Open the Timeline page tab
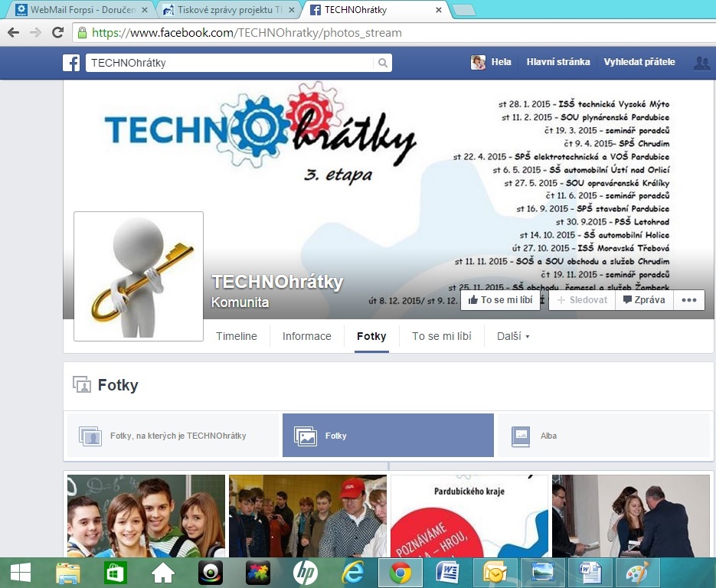This screenshot has height=588, width=716. pyautogui.click(x=237, y=336)
